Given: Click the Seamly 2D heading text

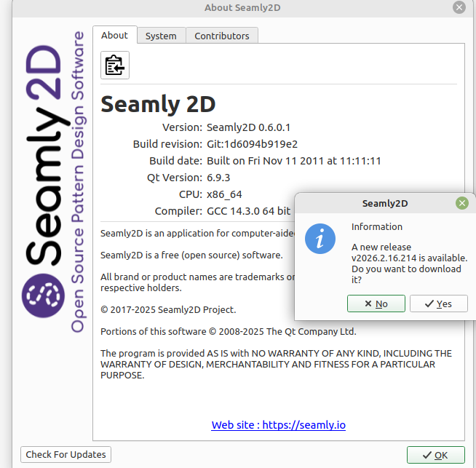Looking at the screenshot, I should click(x=158, y=104).
